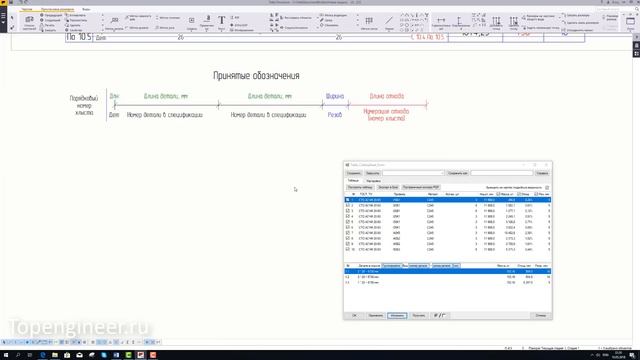The height and width of the screenshot is (360, 640).
Task: Open the saved settings dropdown in the dialog
Action: [x=413, y=173]
